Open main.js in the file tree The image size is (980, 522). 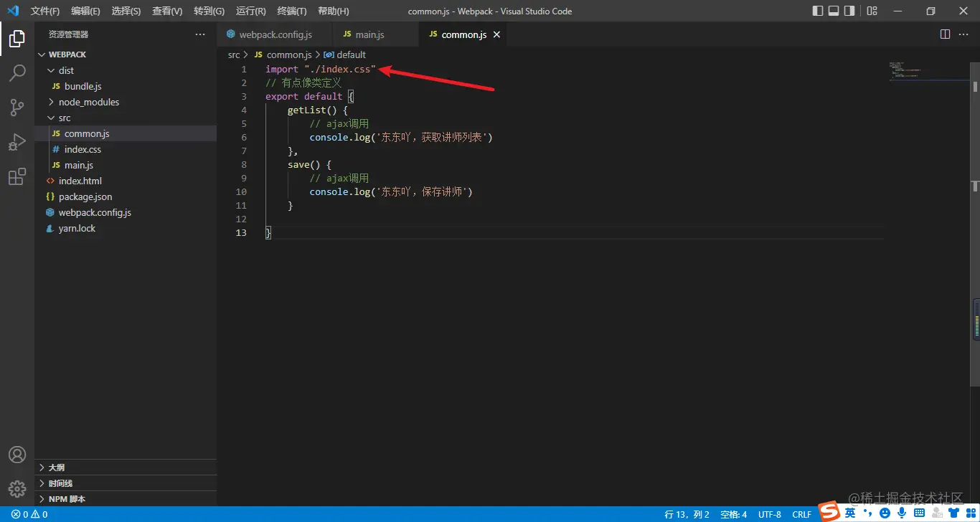(x=126, y=165)
